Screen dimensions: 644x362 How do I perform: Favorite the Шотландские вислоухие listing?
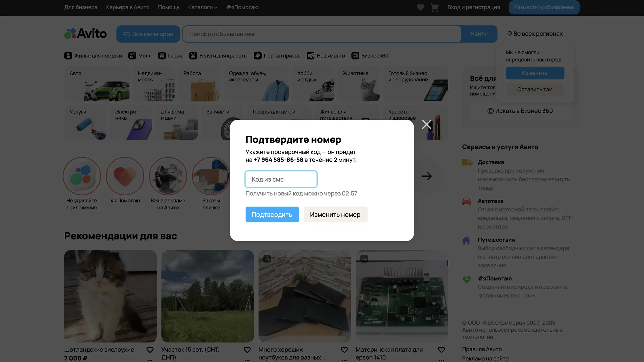[150, 350]
